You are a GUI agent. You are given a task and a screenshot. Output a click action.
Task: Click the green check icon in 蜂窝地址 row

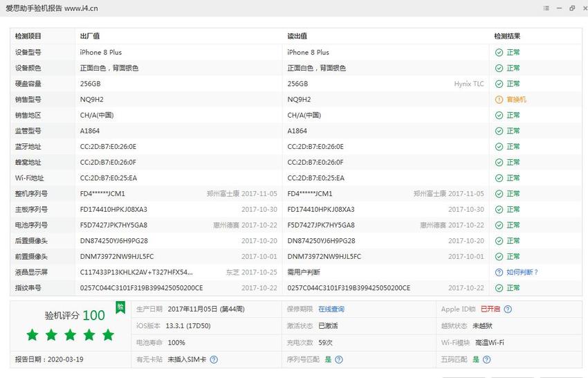click(x=499, y=163)
